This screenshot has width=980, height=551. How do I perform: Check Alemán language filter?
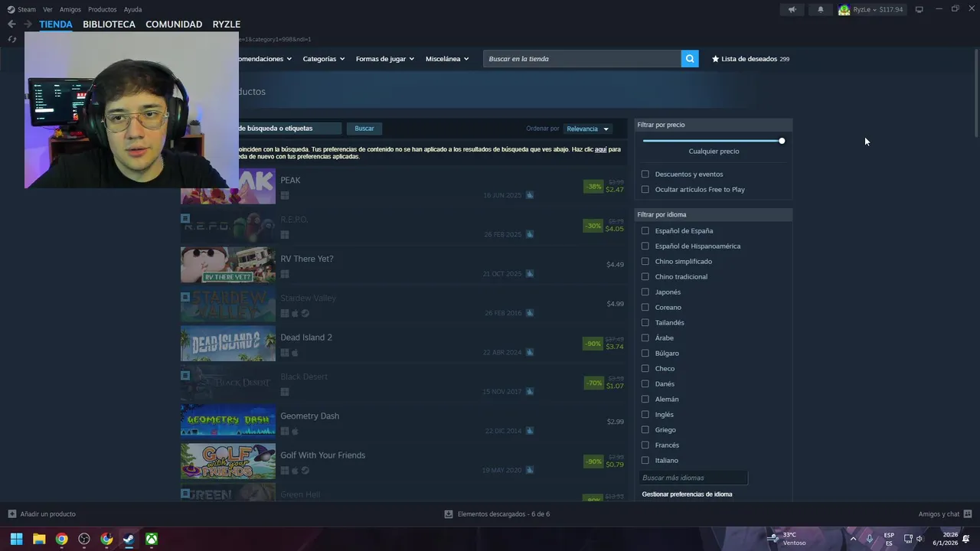645,399
